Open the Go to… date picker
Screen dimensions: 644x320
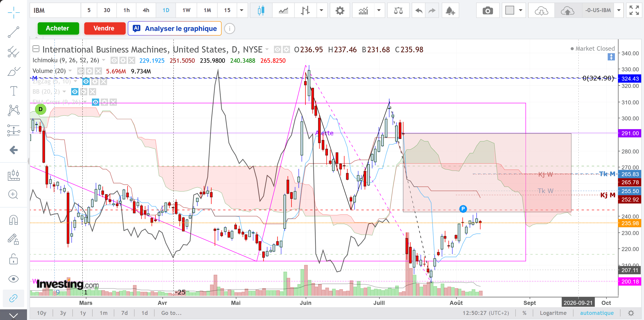(172, 313)
